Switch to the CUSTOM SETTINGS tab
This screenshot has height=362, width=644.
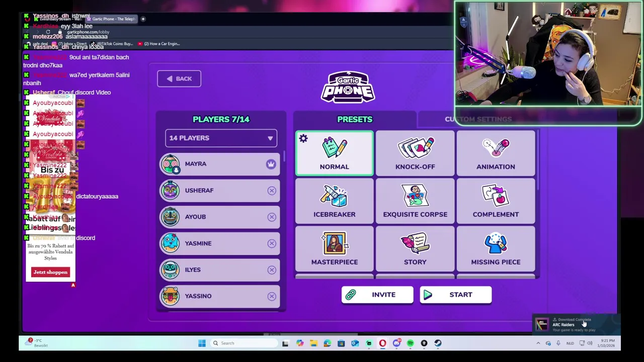tap(478, 119)
